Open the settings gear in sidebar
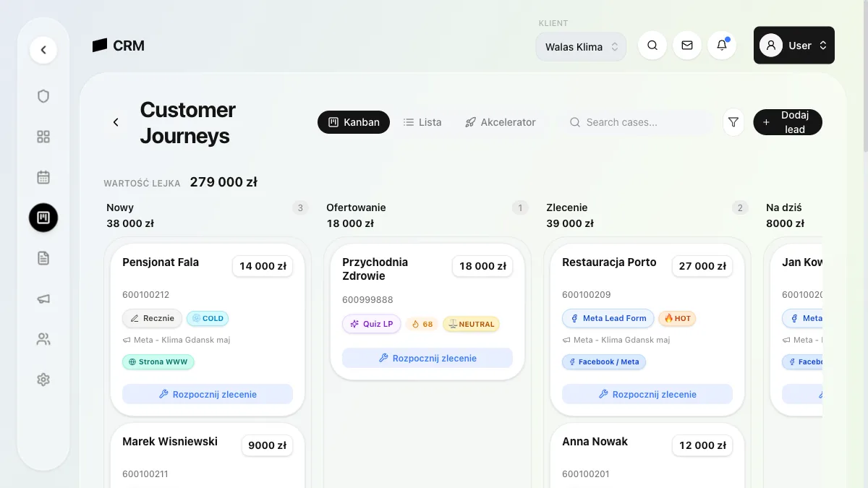The height and width of the screenshot is (488, 868). click(x=43, y=380)
